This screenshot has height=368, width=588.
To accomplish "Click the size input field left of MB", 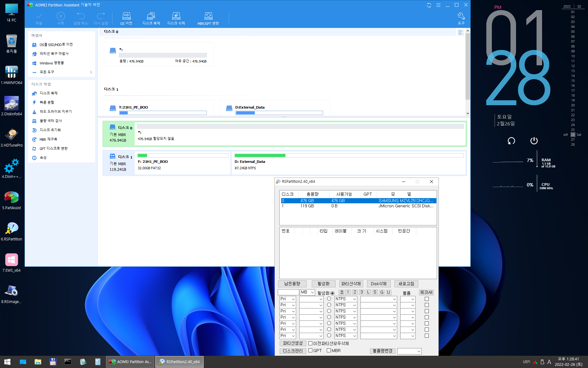I will point(288,292).
